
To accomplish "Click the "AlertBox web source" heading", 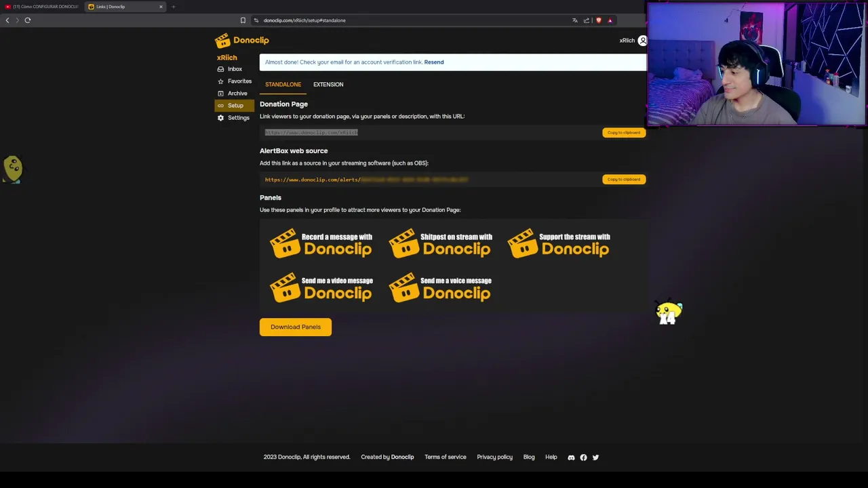I will pyautogui.click(x=294, y=151).
